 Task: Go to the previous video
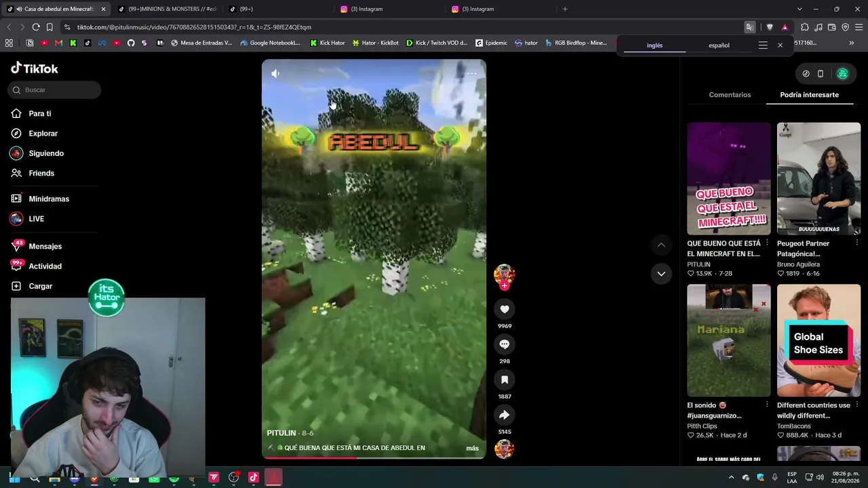click(x=661, y=245)
